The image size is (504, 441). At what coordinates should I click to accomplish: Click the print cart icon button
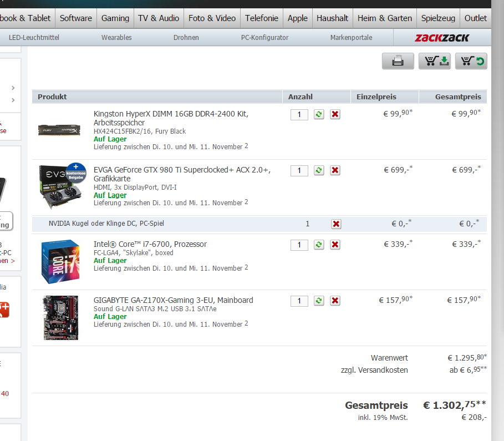click(398, 61)
